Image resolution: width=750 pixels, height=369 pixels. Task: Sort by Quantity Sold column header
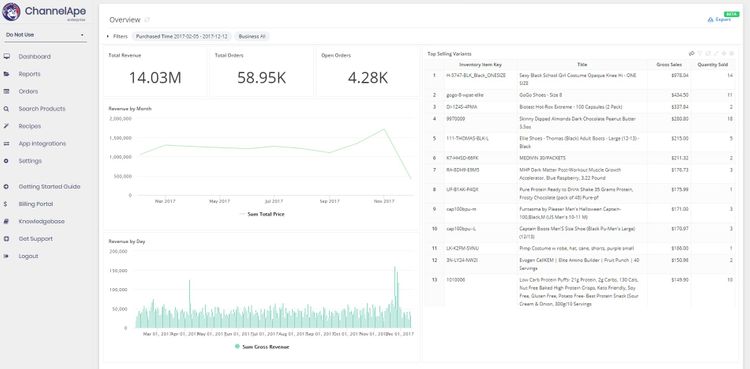[713, 65]
